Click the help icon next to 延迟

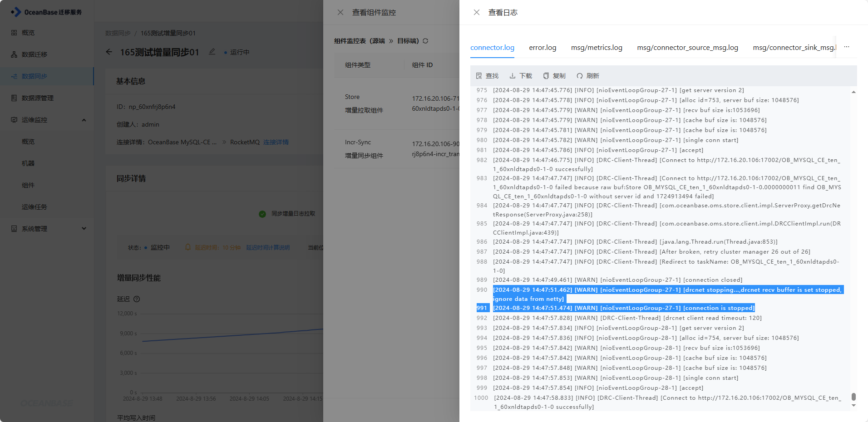click(x=137, y=299)
